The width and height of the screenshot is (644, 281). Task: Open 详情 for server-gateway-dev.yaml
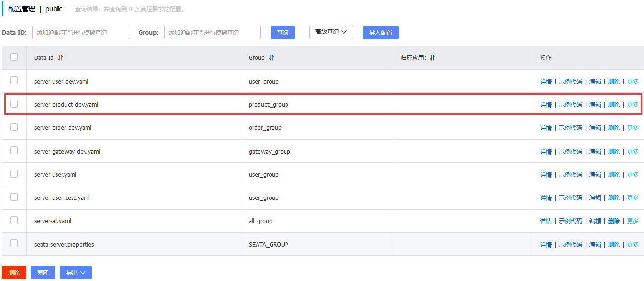coord(545,152)
